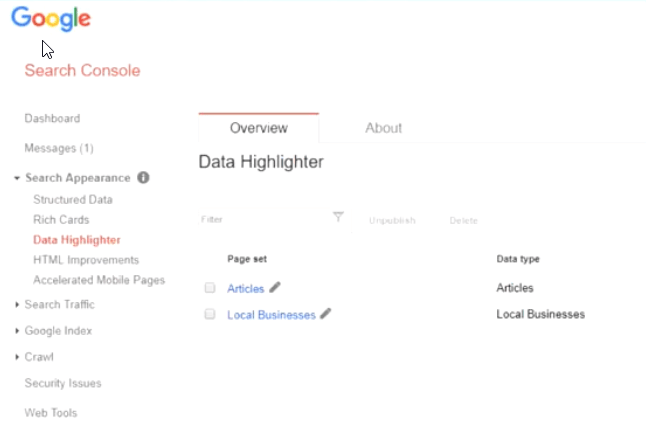Click the Local Businesses data type cell

pyautogui.click(x=541, y=314)
